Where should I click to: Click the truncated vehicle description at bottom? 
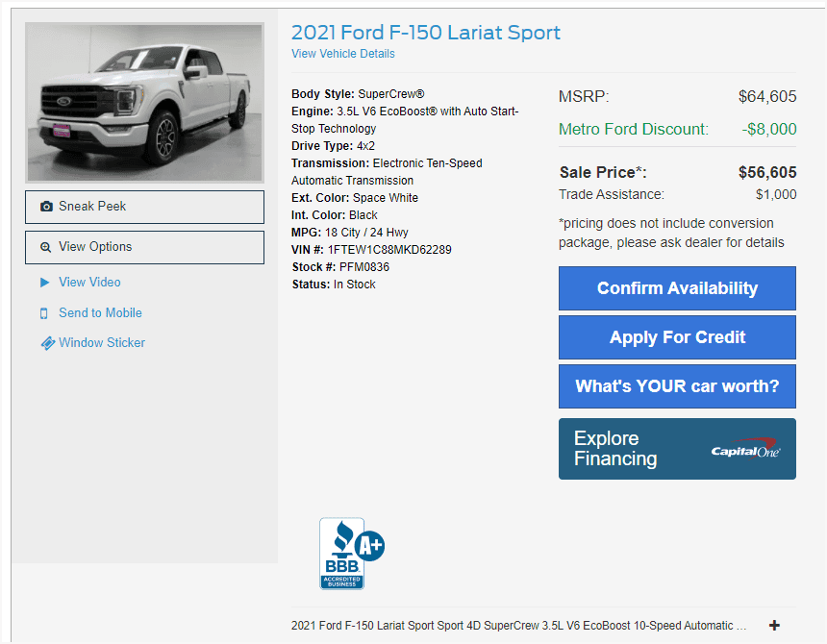(x=519, y=626)
